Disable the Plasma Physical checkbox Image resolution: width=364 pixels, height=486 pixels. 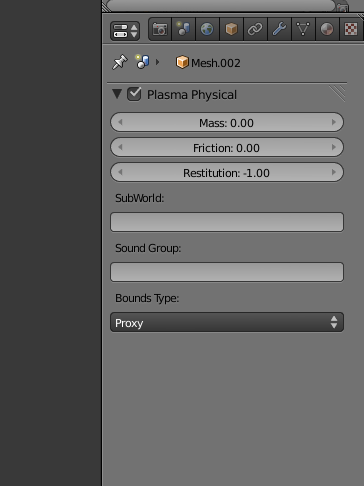(x=134, y=94)
